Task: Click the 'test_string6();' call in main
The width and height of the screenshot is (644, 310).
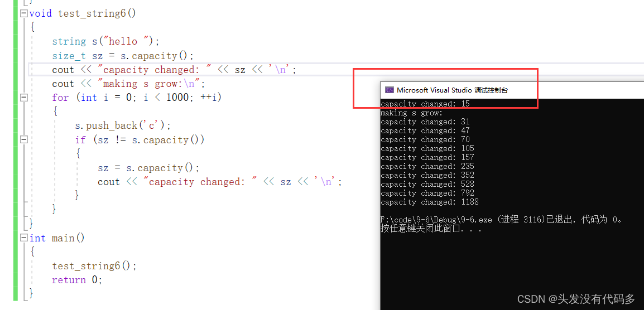Action: click(94, 266)
